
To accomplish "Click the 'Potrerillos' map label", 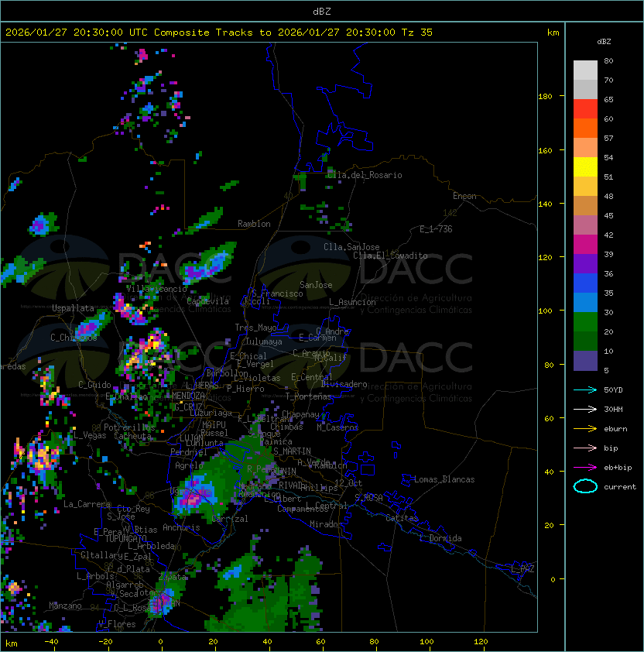I will (129, 427).
